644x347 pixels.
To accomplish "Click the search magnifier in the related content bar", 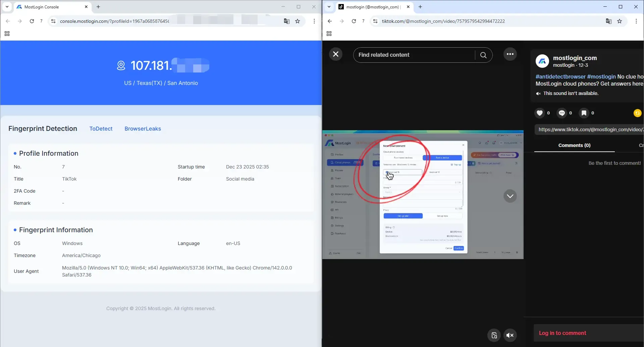I will coord(483,55).
